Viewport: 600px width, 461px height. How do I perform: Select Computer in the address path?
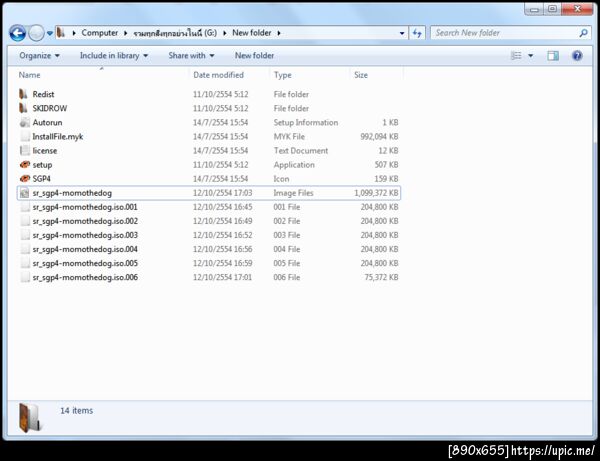point(99,33)
